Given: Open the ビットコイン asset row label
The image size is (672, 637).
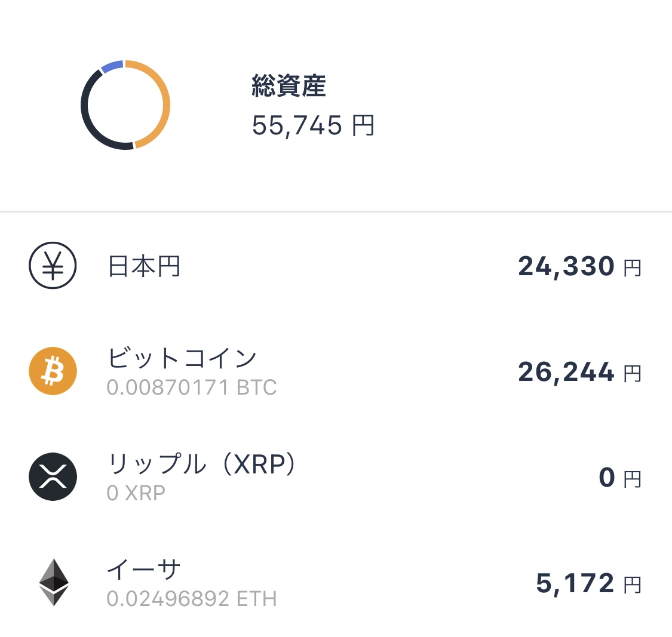Looking at the screenshot, I should point(182,358).
